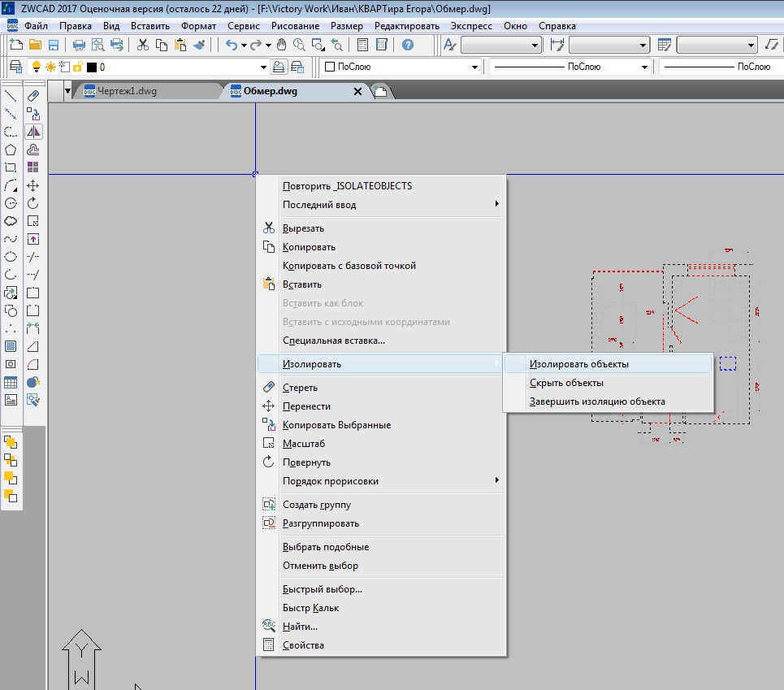This screenshot has width=784, height=690.
Task: Select the Line drawing tool
Action: (11, 96)
